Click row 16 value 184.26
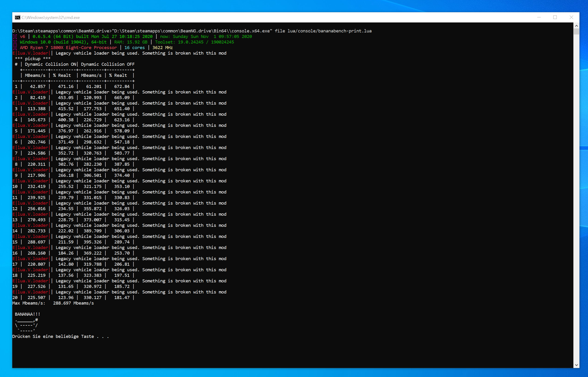Image resolution: width=588 pixels, height=377 pixels. [x=66, y=253]
